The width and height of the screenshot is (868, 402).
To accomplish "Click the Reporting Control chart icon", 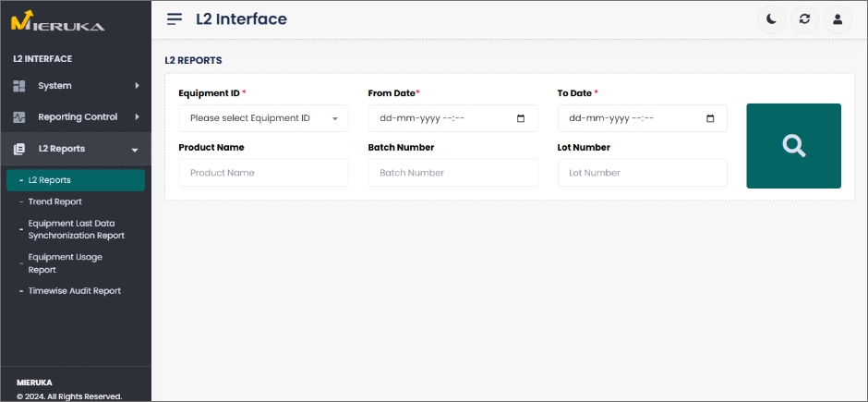I will 19,117.
